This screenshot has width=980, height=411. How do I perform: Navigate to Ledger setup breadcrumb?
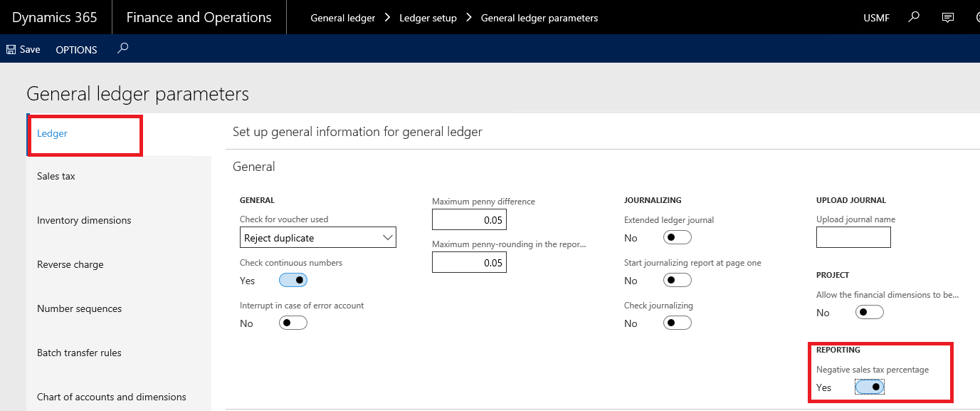coord(428,18)
